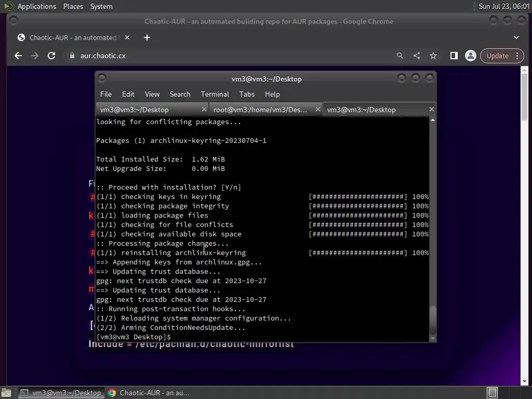The image size is (532, 399).
Task: Open Chrome profile avatar
Action: click(471, 56)
